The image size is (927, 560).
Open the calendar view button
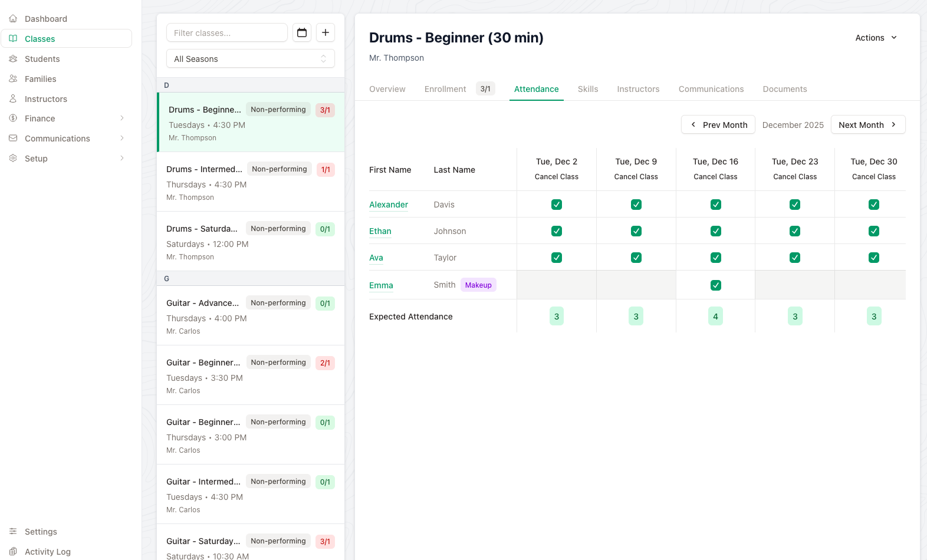tap(302, 32)
